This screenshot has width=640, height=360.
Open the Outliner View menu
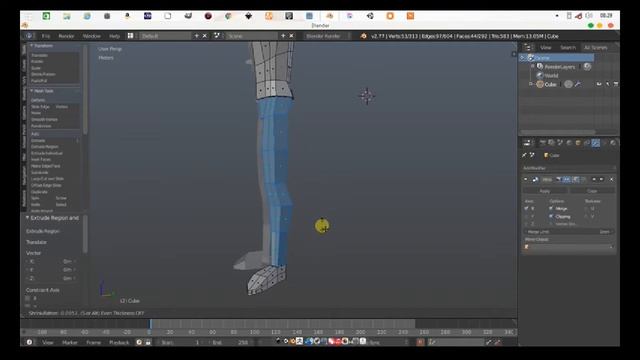click(545, 47)
